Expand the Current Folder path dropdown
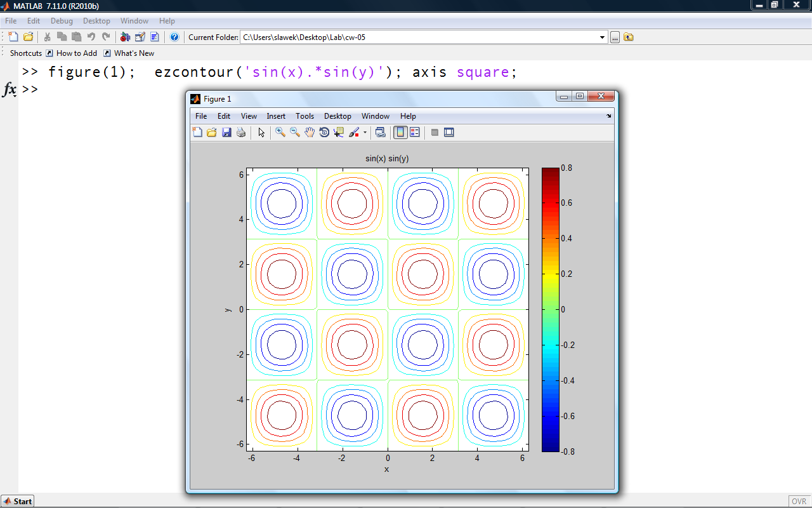 coord(603,37)
